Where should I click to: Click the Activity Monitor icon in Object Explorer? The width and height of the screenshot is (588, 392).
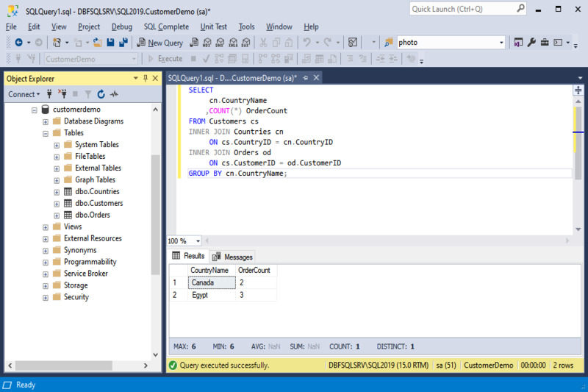point(114,94)
